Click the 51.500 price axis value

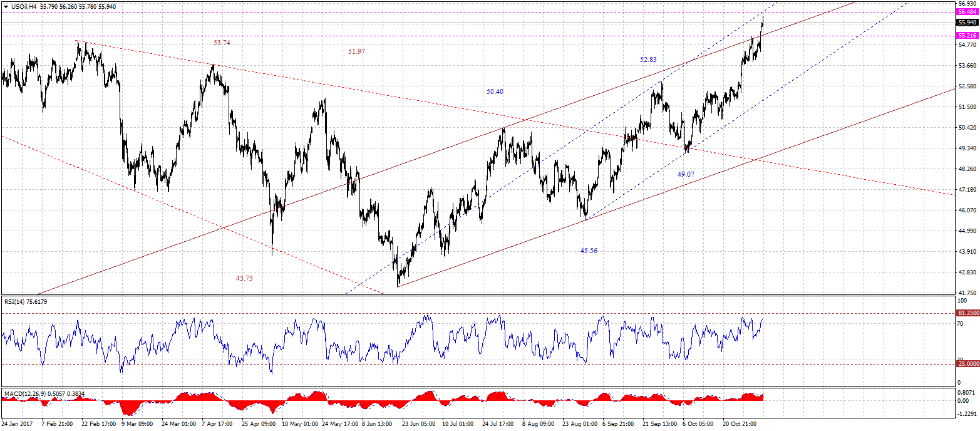click(967, 107)
